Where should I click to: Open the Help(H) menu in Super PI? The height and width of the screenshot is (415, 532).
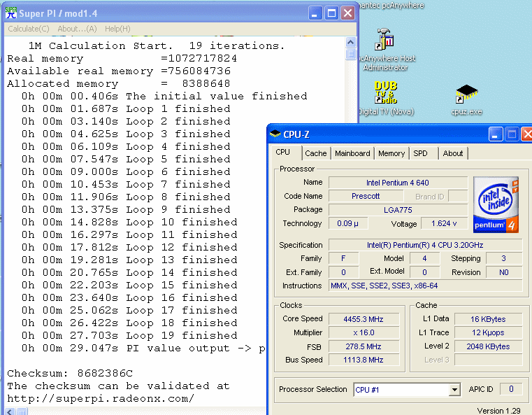click(x=117, y=29)
